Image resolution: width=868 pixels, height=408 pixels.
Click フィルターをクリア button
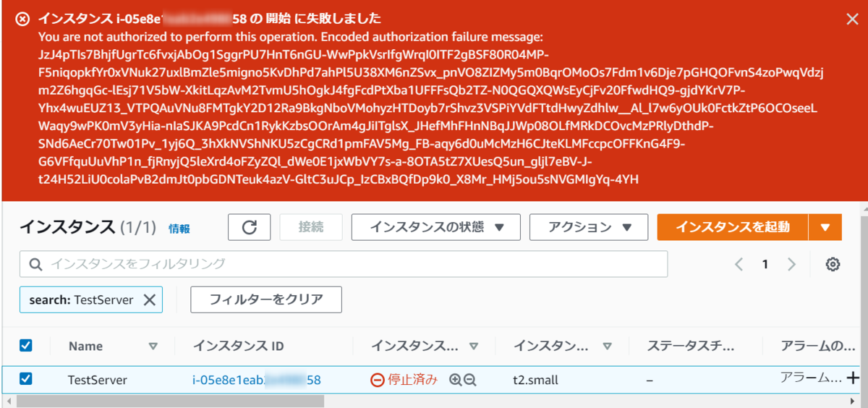(x=266, y=299)
